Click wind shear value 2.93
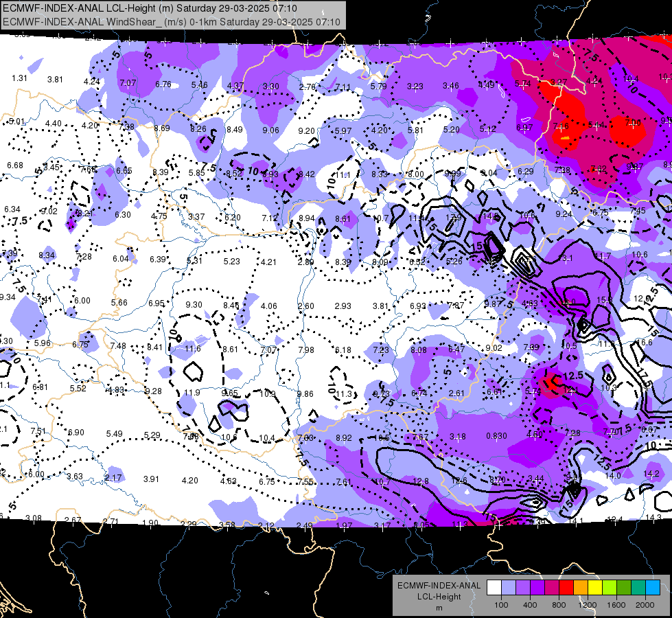This screenshot has width=672, height=618. 343,306
